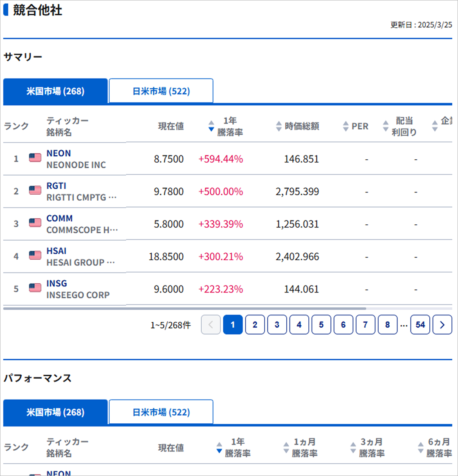
Task: Select 米国市場 (268) tab in Summary
Action: click(x=55, y=91)
